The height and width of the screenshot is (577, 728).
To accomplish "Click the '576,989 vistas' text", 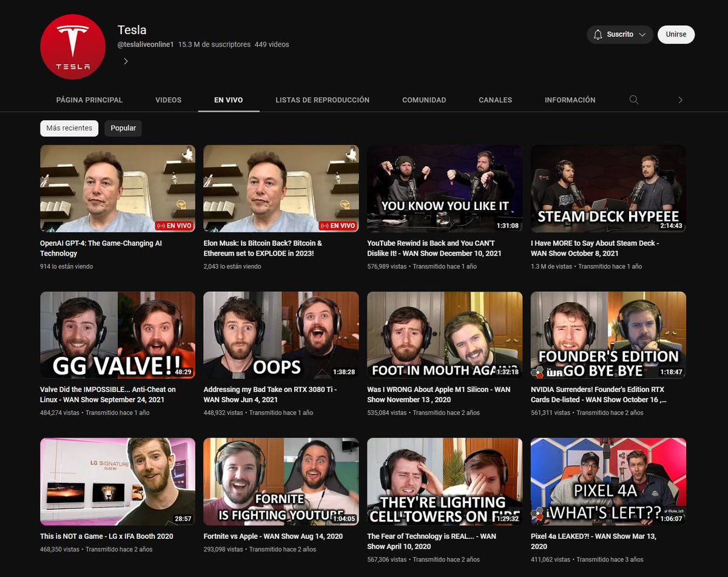I will [387, 266].
